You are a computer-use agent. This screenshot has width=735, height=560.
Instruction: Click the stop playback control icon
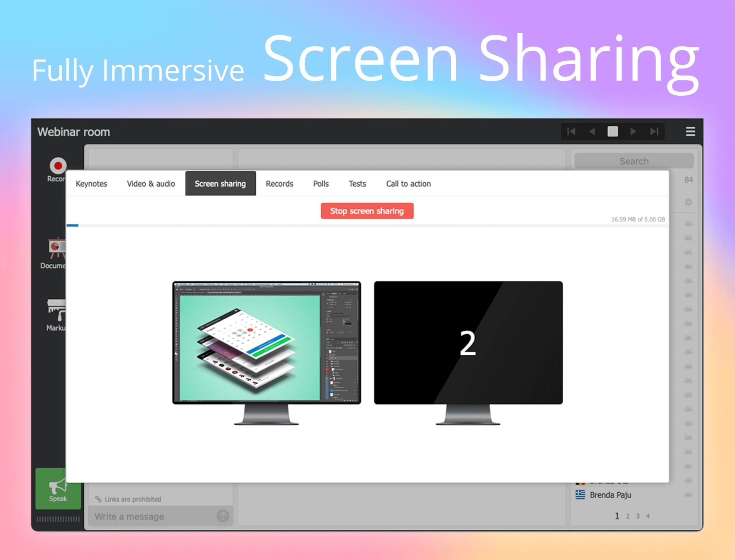[612, 131]
